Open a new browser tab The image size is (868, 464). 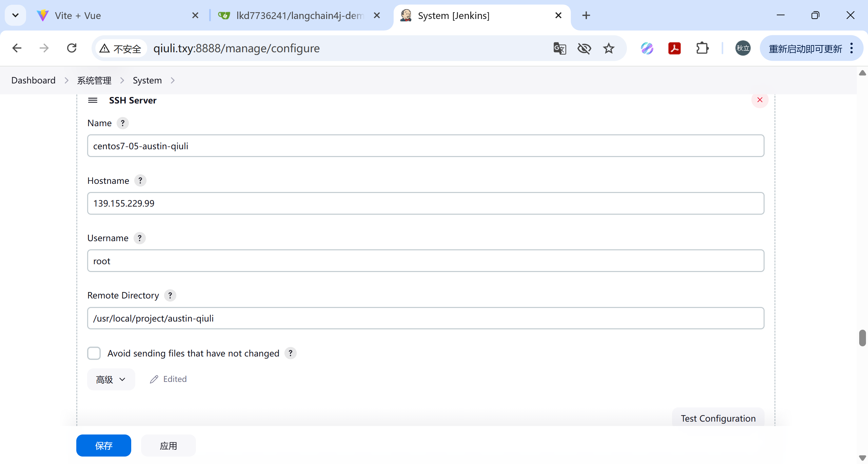(x=586, y=15)
